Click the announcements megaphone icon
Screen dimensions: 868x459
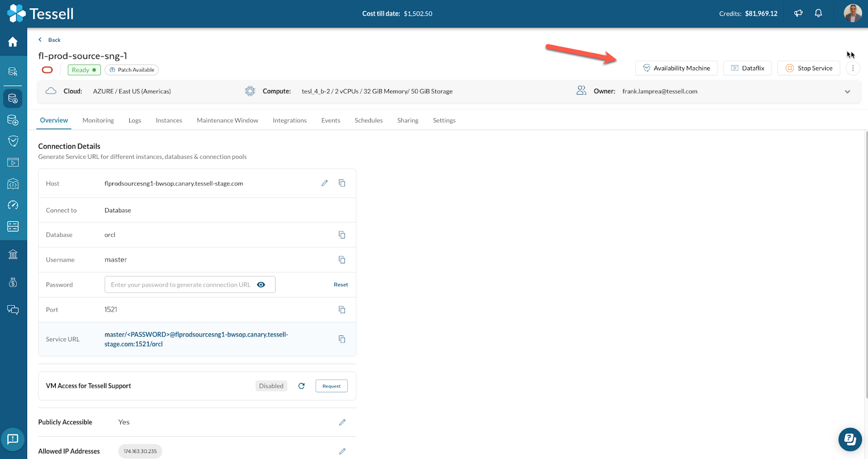[x=798, y=14]
